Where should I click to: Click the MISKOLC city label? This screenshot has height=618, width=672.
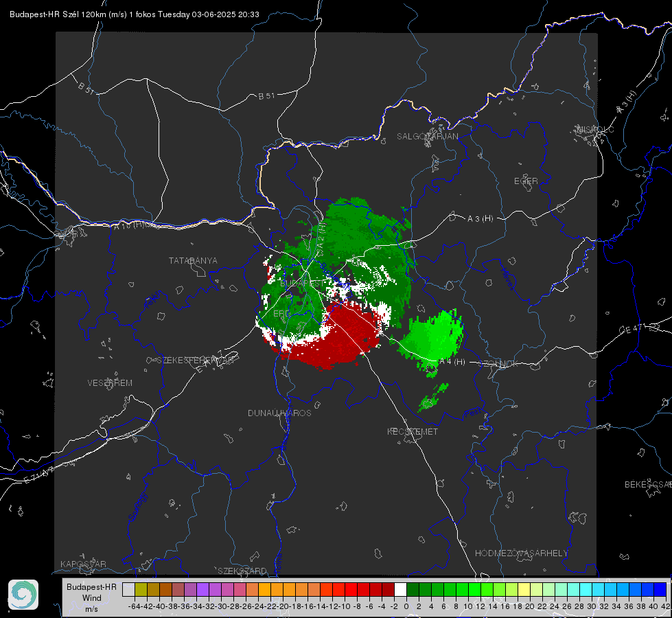point(595,129)
